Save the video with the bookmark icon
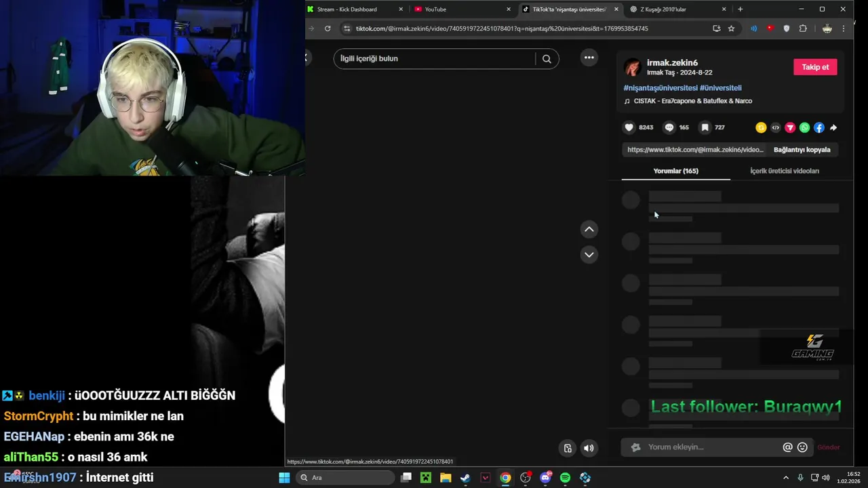 (705, 127)
